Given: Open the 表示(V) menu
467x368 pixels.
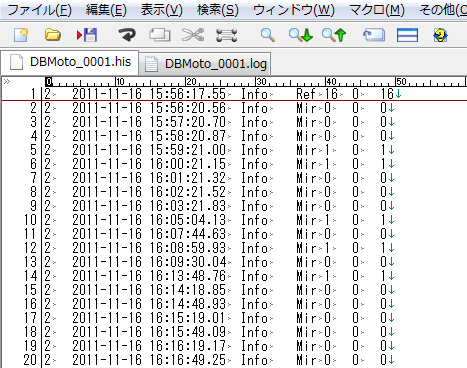Looking at the screenshot, I should [x=162, y=10].
